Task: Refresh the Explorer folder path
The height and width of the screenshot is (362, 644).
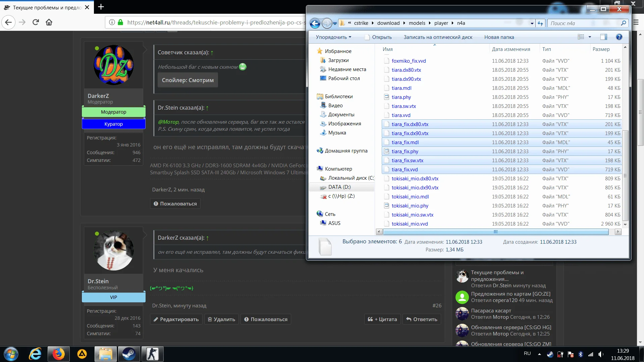Action: click(x=540, y=23)
